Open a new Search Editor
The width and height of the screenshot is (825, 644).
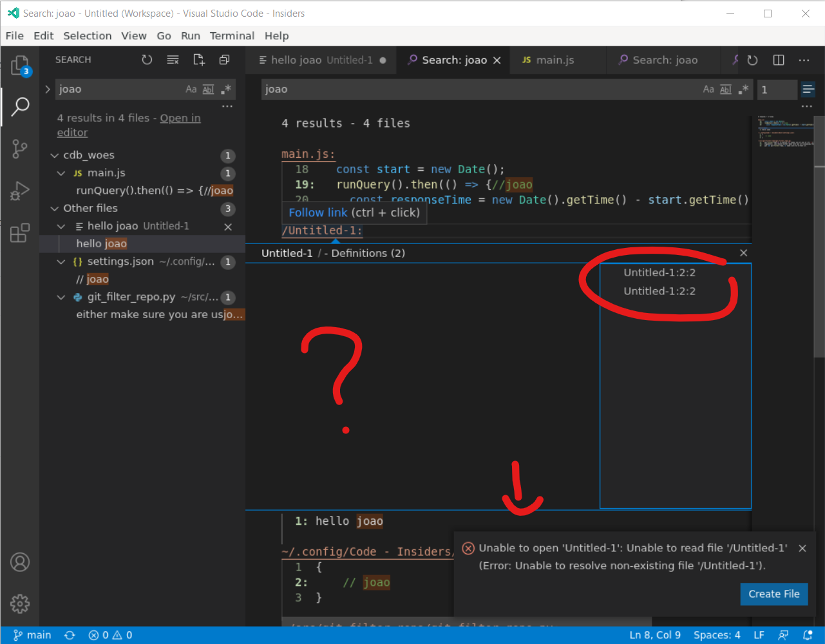[198, 59]
